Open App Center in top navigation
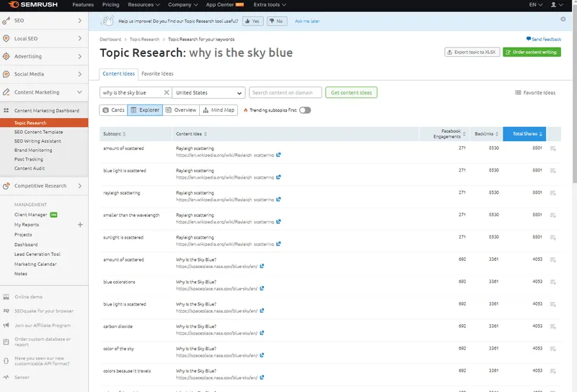The height and width of the screenshot is (392, 577). [225, 4]
